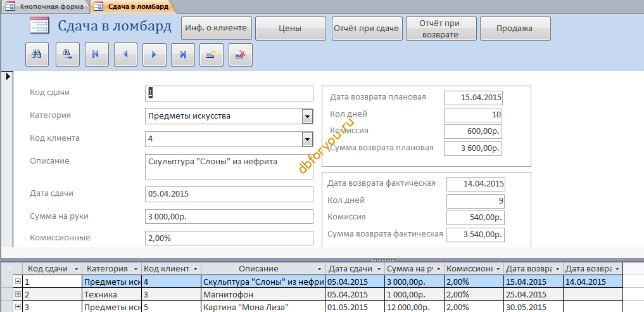Viewport: 644px width, 312px height.
Task: Click Сумма возврата фактическая field 3 540,00р.
Action: [476, 235]
